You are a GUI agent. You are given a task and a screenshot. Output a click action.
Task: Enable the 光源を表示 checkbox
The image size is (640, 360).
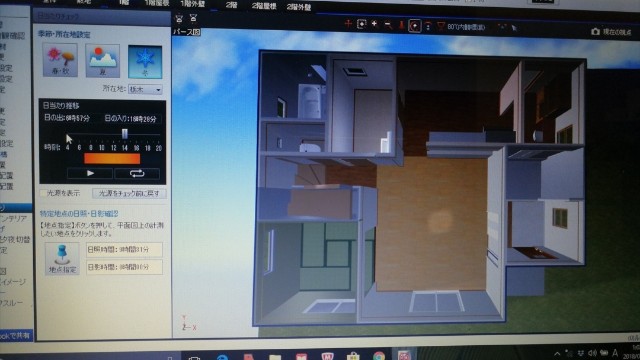point(43,193)
